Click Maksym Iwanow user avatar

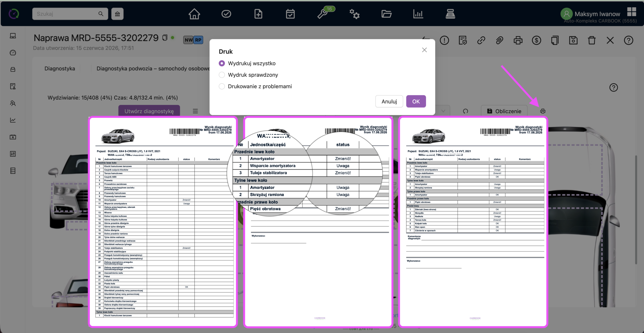[567, 14]
